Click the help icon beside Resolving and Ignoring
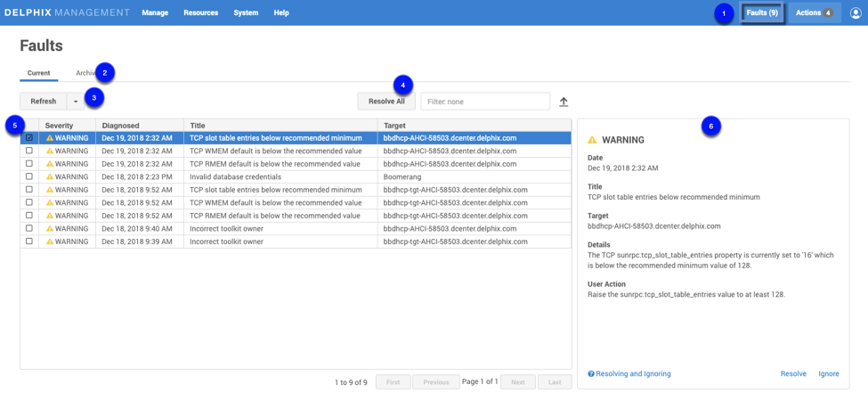This screenshot has height=393, width=868. (591, 374)
